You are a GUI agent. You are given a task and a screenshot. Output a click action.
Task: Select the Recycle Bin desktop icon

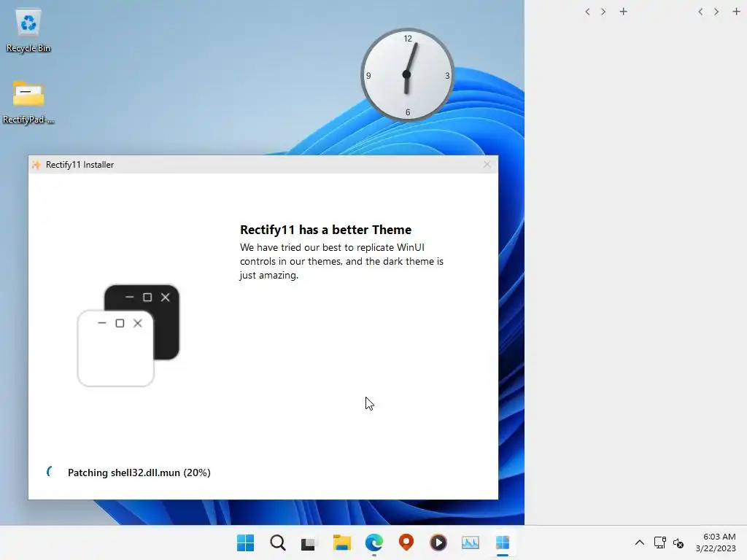point(28,31)
